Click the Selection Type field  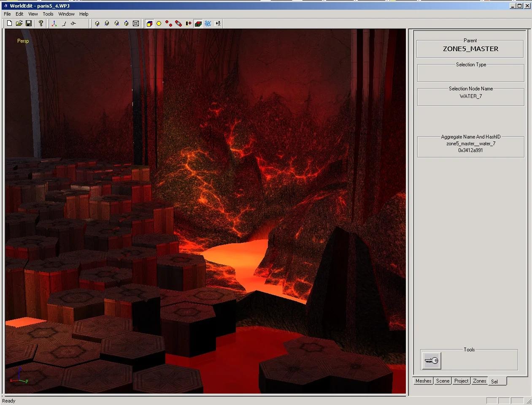coord(470,73)
